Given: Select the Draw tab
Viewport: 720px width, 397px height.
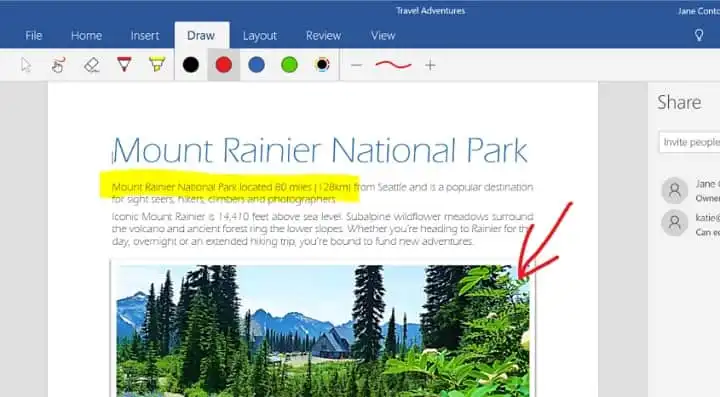Looking at the screenshot, I should pyautogui.click(x=201, y=35).
